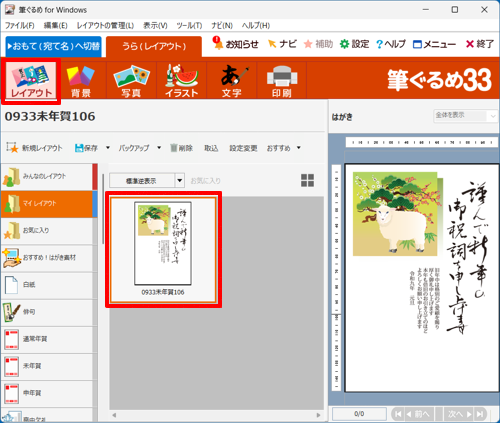This screenshot has height=423, width=500.
Task: Expand the 保存 dropdown arrow
Action: coord(108,148)
